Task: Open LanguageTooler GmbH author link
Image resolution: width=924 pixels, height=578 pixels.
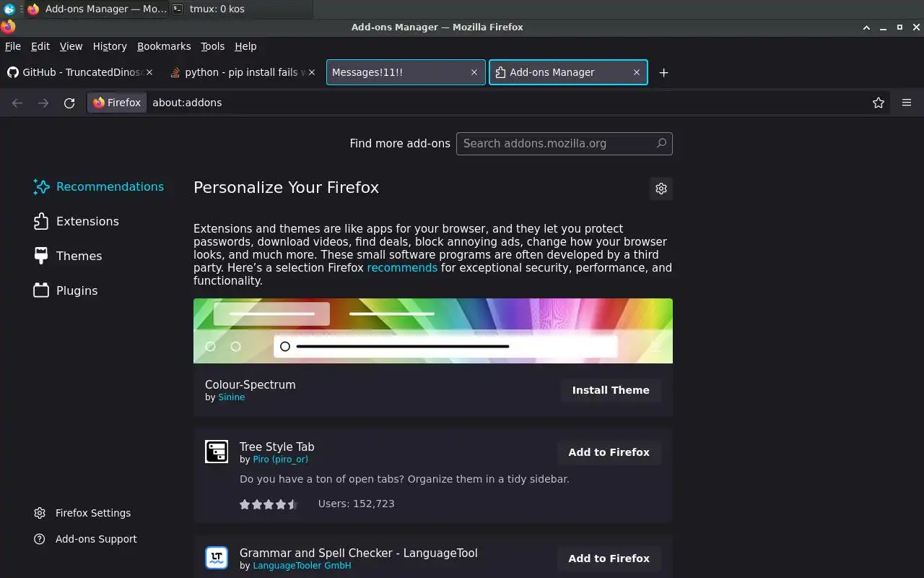Action: [x=302, y=566]
